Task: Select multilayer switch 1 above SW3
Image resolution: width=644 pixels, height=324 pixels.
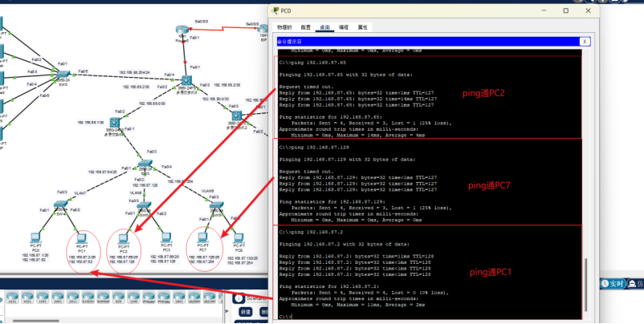Action: click(x=115, y=122)
